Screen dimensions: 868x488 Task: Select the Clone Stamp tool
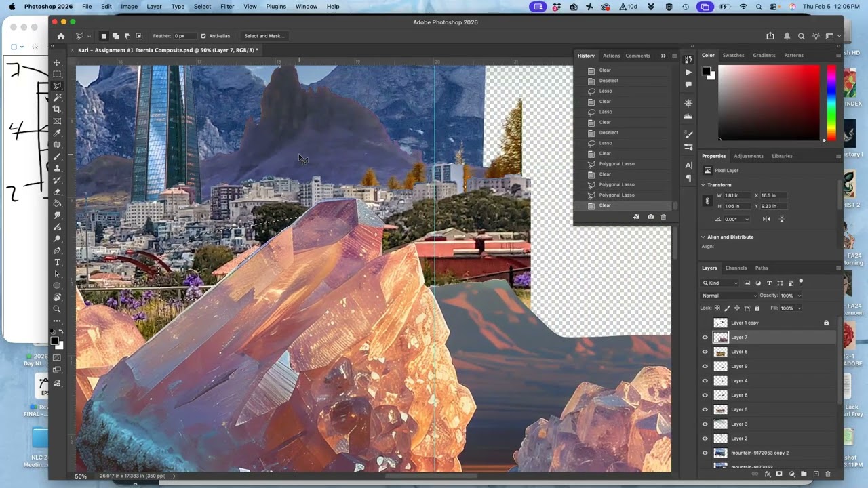coord(57,168)
